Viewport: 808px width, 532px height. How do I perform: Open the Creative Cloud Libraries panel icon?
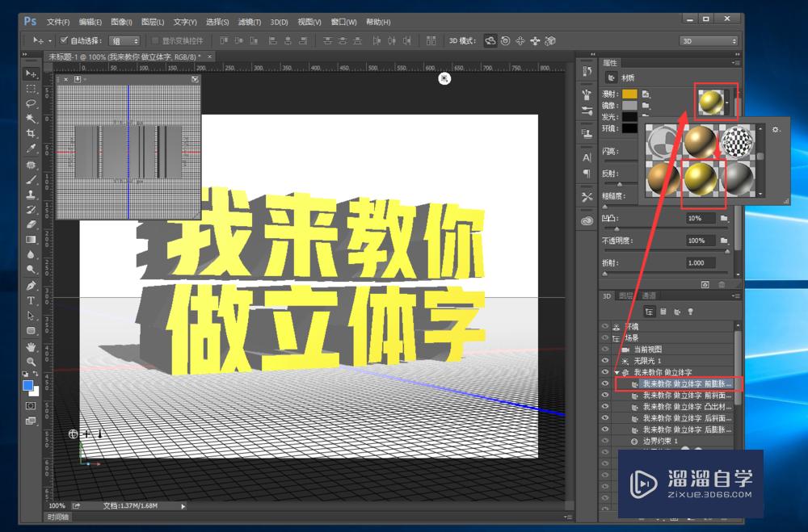click(587, 221)
